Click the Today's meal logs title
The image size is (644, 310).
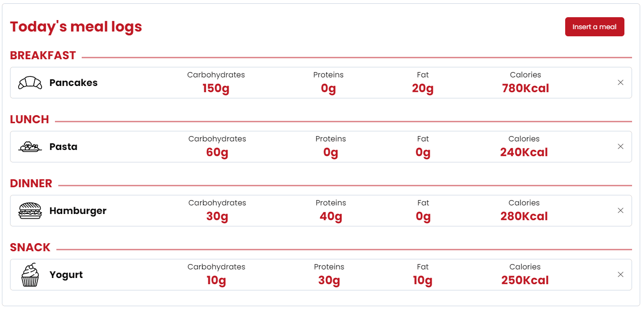tap(76, 27)
